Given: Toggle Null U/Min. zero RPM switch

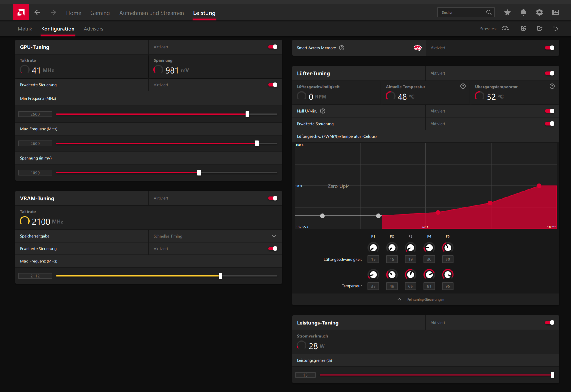Looking at the screenshot, I should (550, 111).
